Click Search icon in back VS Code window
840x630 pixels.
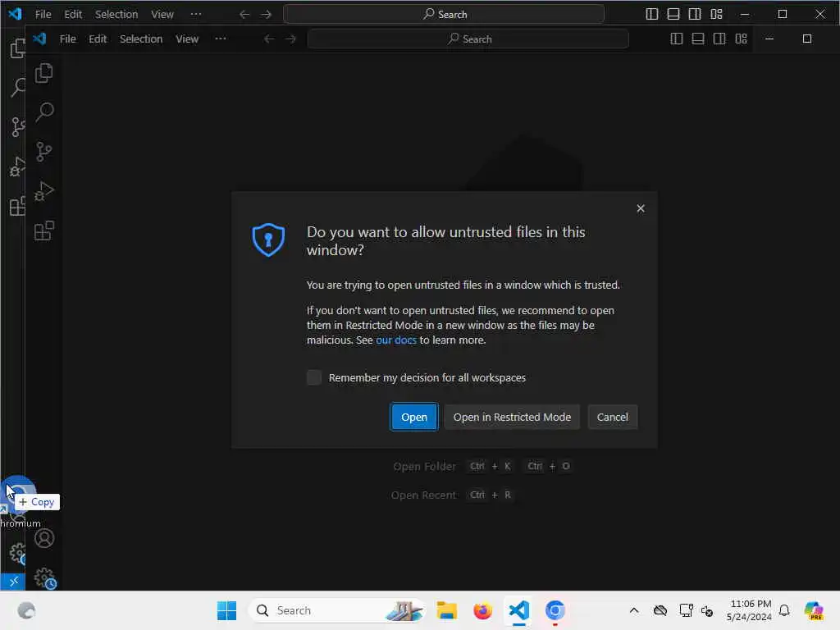(16, 87)
